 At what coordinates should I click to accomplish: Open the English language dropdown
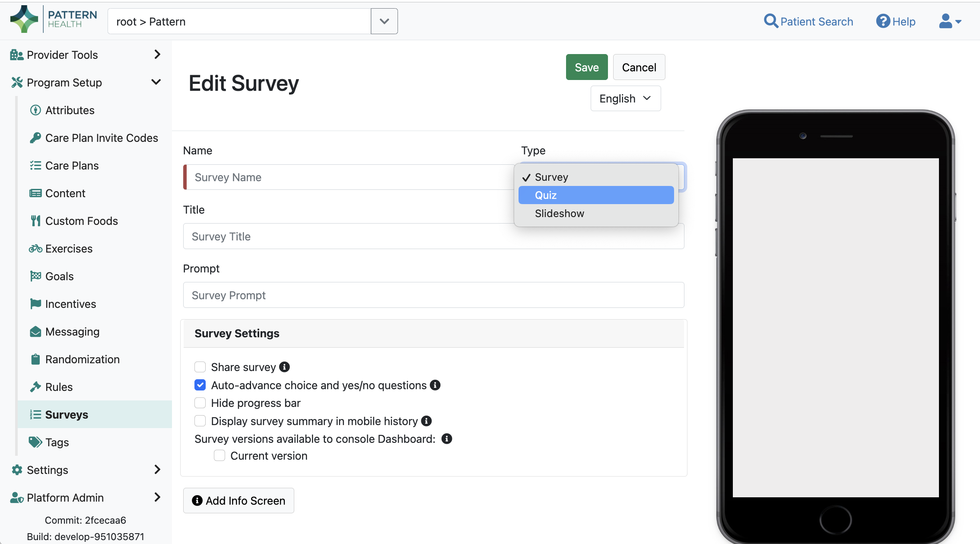625,98
